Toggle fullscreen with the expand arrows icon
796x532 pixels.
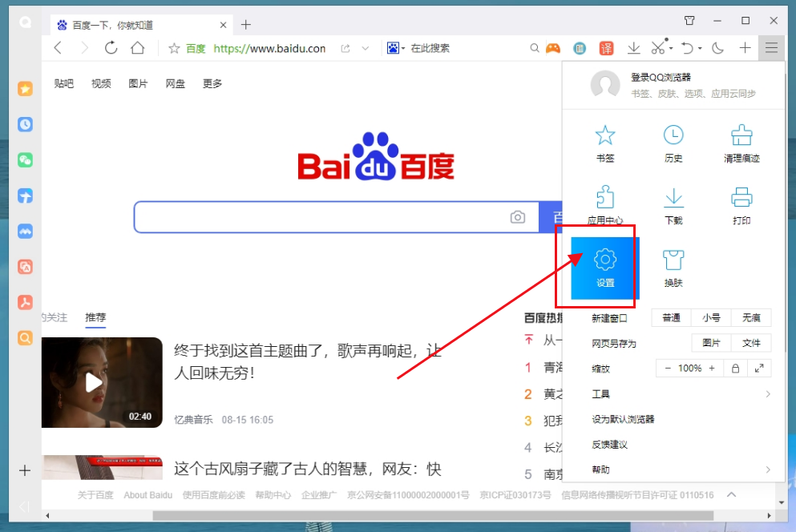tap(759, 369)
